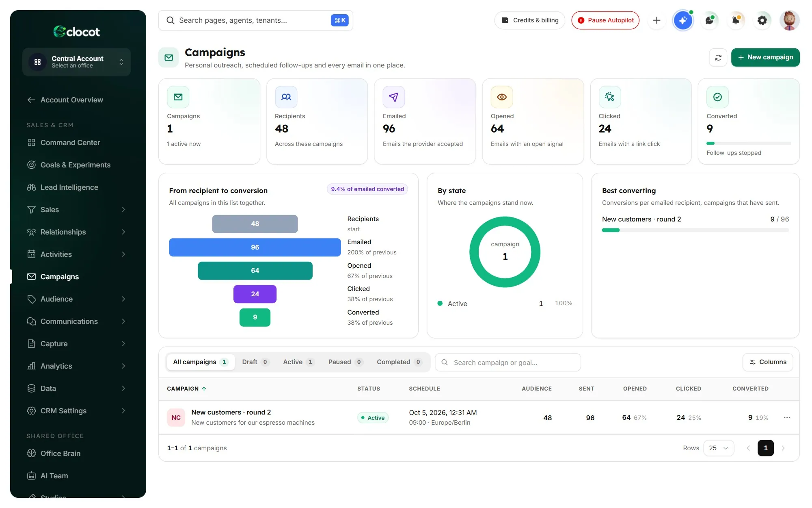This screenshot has height=508, width=812.
Task: Click the plus quick-add icon
Action: (x=657, y=20)
